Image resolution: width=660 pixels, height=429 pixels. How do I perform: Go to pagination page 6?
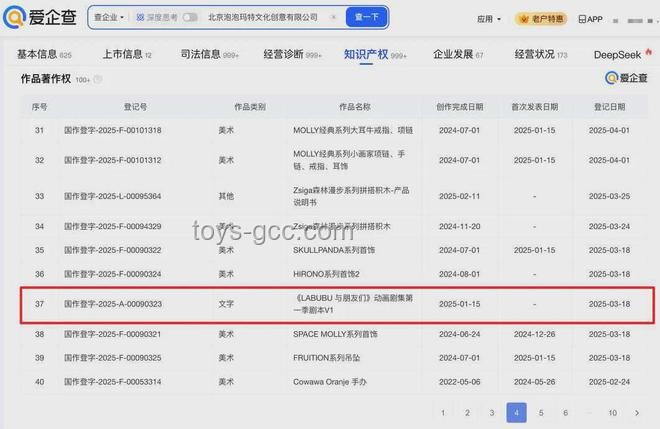[x=565, y=413]
